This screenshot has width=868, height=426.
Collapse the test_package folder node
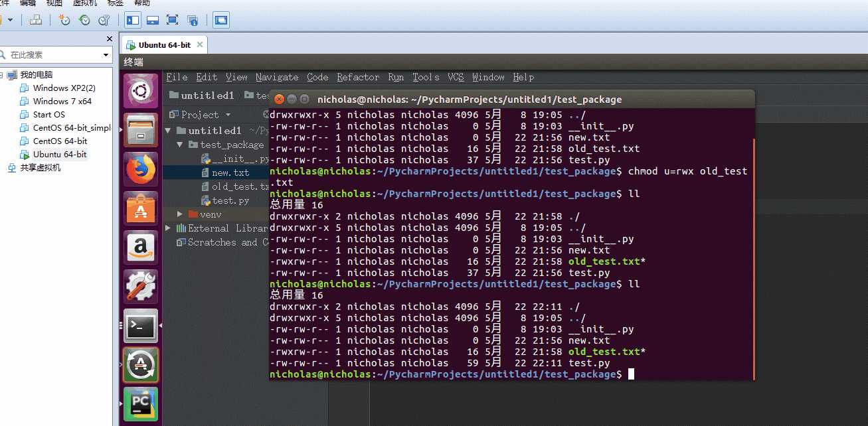pos(180,144)
